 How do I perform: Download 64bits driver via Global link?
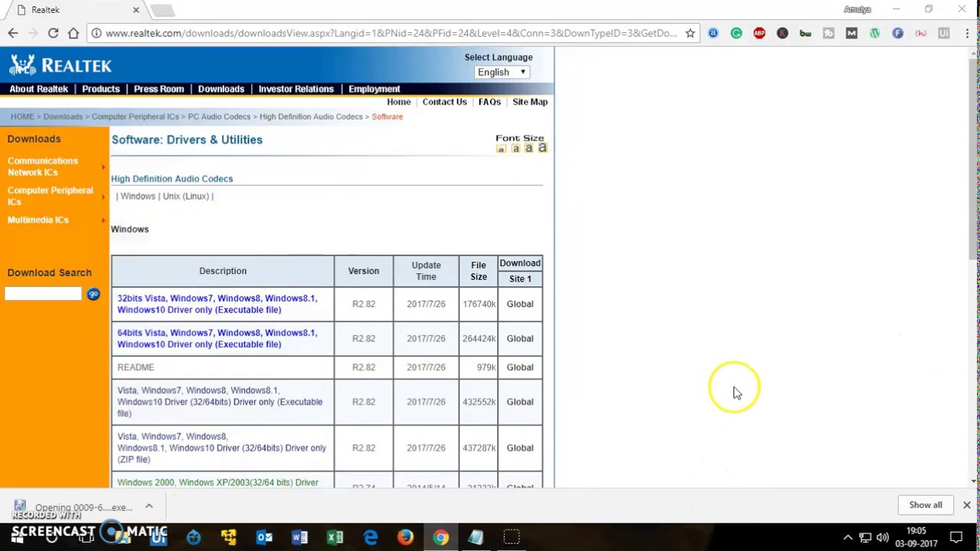coord(520,338)
